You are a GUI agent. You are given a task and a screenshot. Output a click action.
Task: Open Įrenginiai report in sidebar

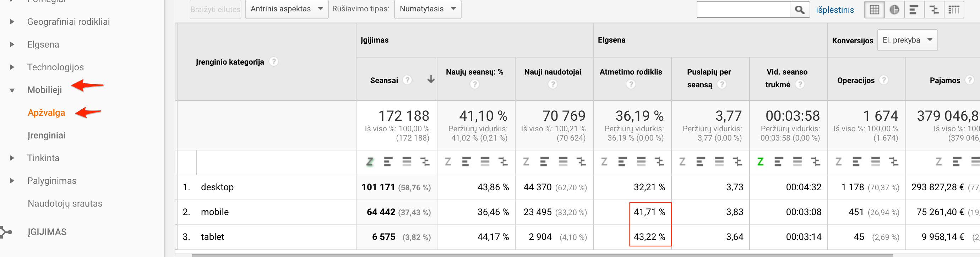point(47,135)
